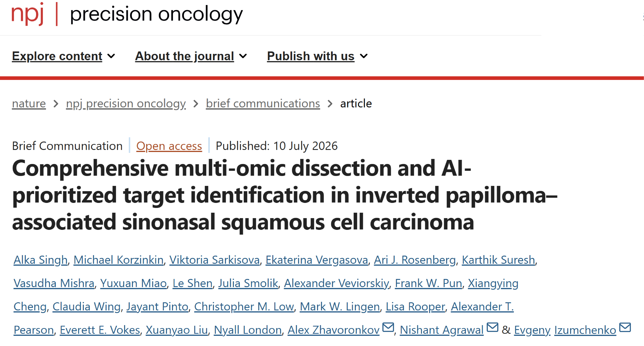644x346 pixels.
Task: Open brief communications breadcrumb link
Action: coord(263,103)
